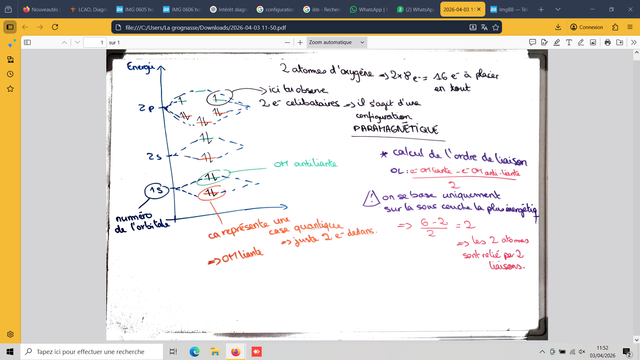Save the PDF with the download icon
The image size is (640, 360).
tap(620, 42)
